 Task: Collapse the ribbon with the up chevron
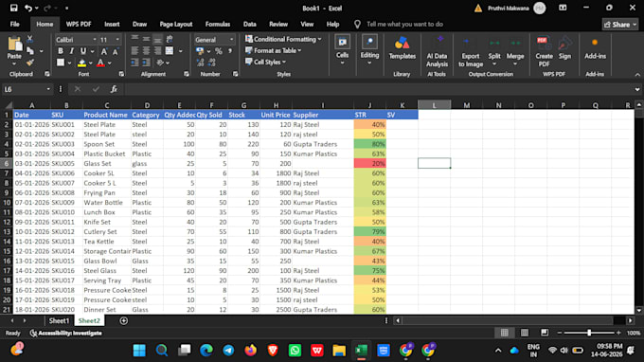637,74
